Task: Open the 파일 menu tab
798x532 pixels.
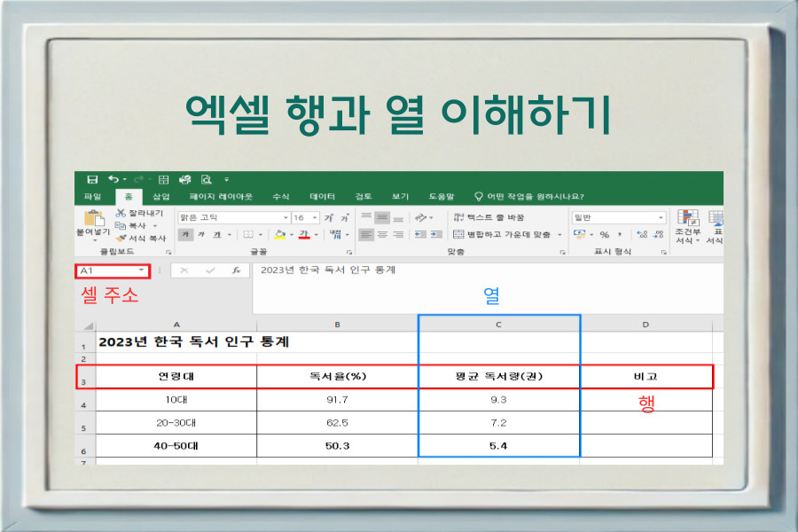Action: coord(92,197)
